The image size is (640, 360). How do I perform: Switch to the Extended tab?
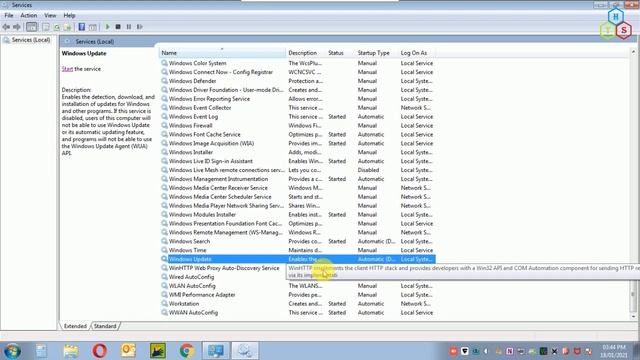[x=75, y=326]
